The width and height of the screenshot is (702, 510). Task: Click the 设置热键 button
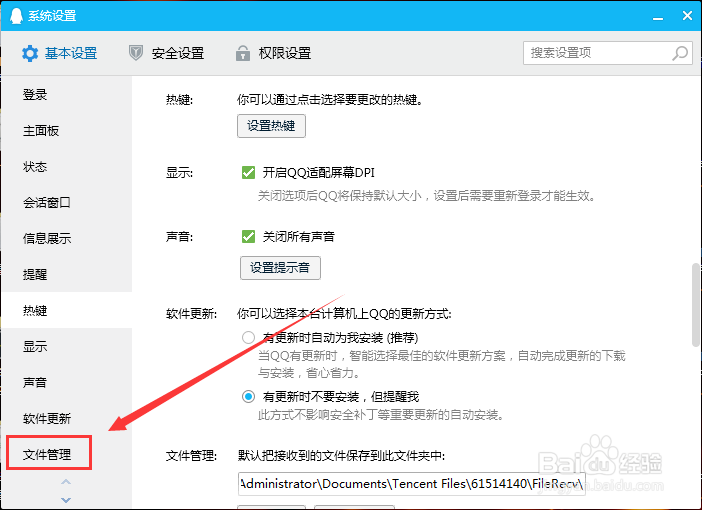(x=271, y=126)
